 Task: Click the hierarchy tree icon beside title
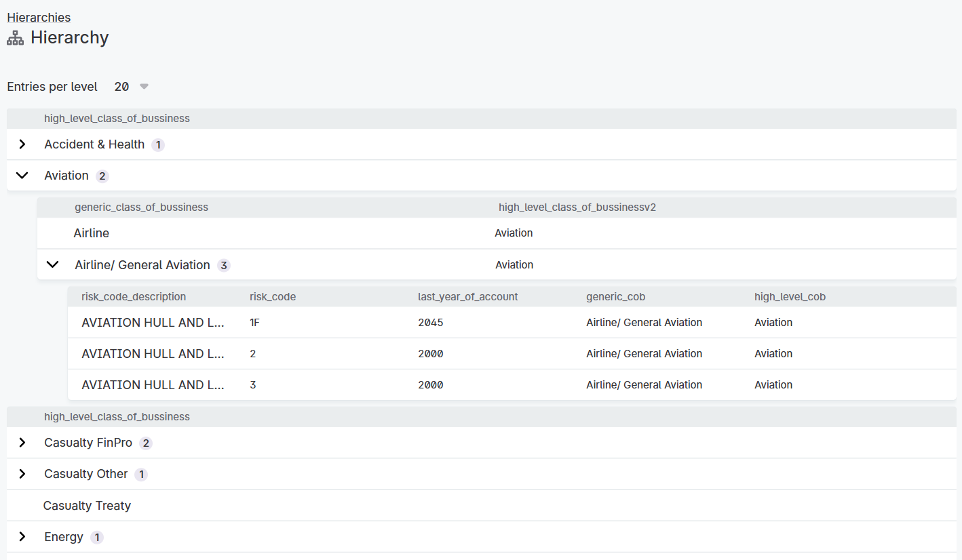coord(15,38)
